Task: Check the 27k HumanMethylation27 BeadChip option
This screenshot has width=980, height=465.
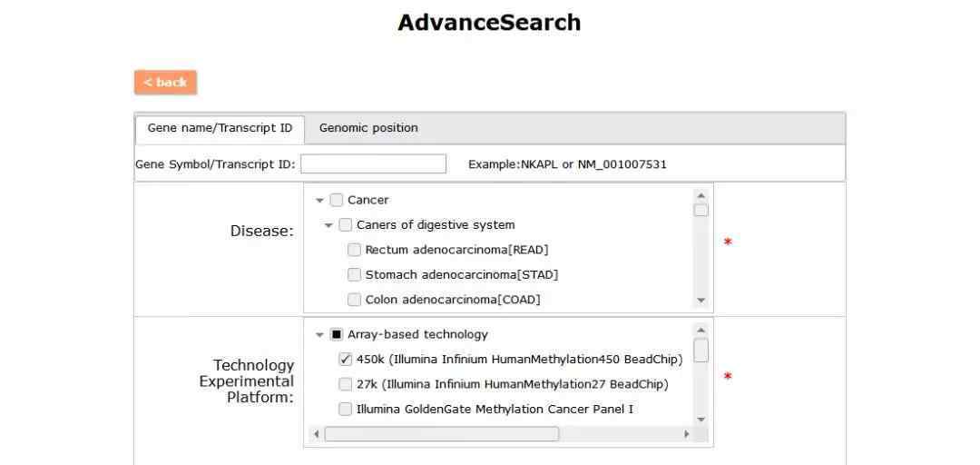Action: pyautogui.click(x=345, y=384)
